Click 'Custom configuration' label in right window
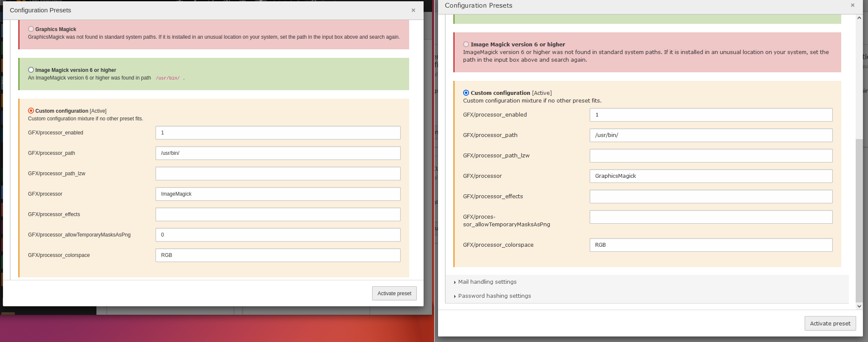The width and height of the screenshot is (868, 342). [500, 93]
